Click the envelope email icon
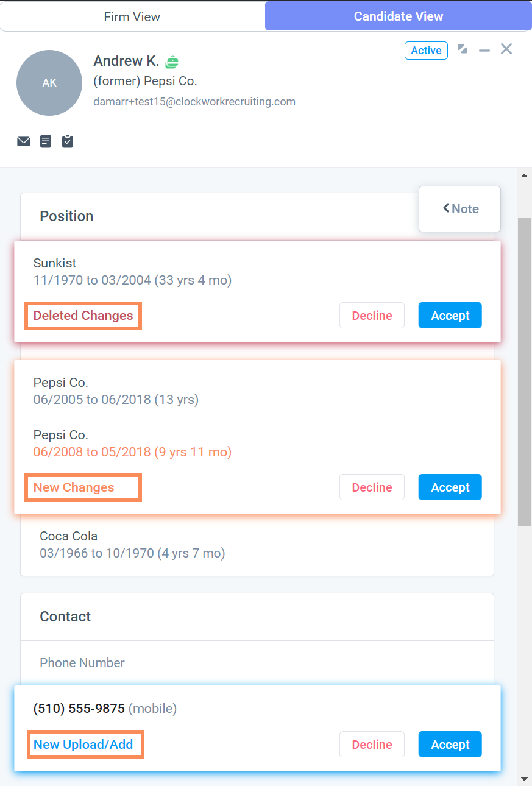This screenshot has height=786, width=532. tap(24, 141)
